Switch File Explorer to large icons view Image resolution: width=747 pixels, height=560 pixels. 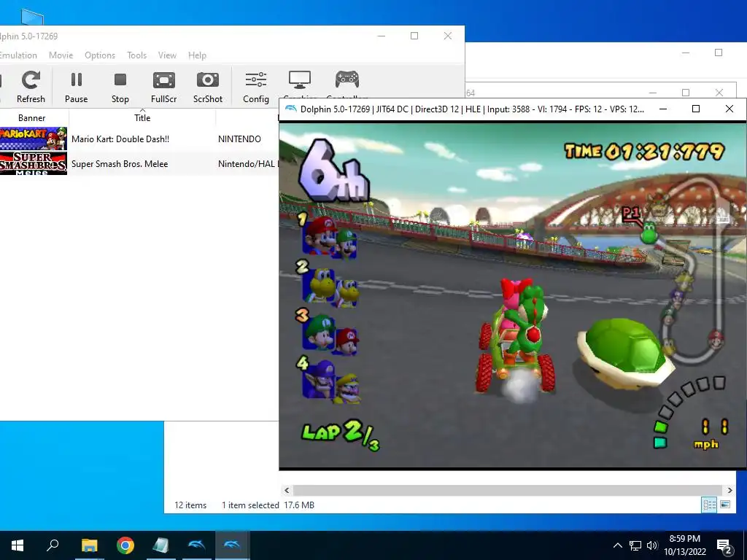[x=725, y=505]
